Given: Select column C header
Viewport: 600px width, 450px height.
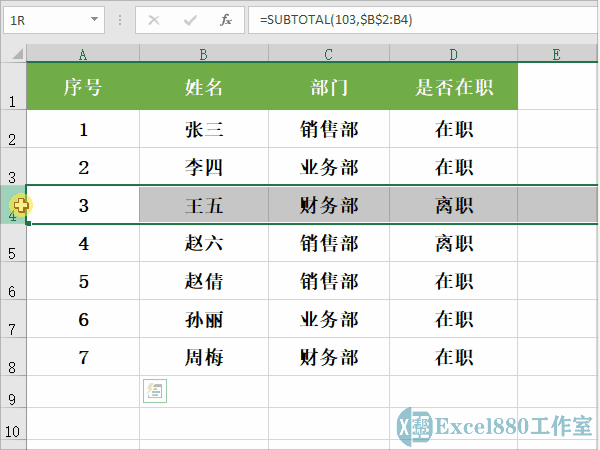Looking at the screenshot, I should (x=329, y=54).
